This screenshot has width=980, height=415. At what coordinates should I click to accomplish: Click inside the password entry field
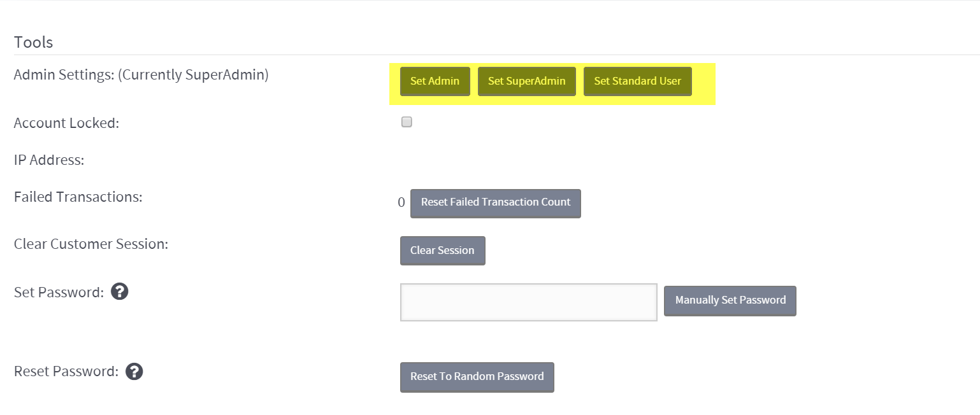tap(528, 302)
